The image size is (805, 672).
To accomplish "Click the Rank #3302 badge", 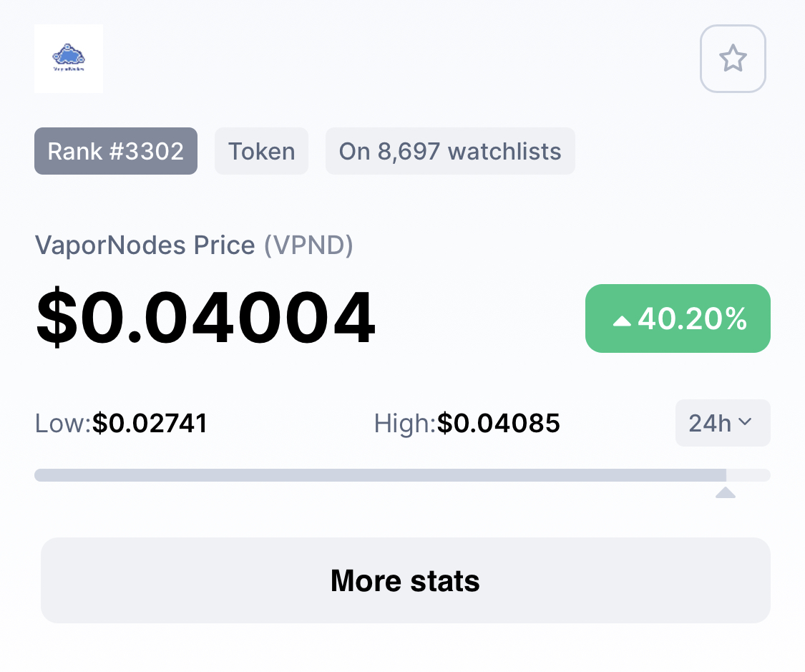I will pyautogui.click(x=116, y=151).
